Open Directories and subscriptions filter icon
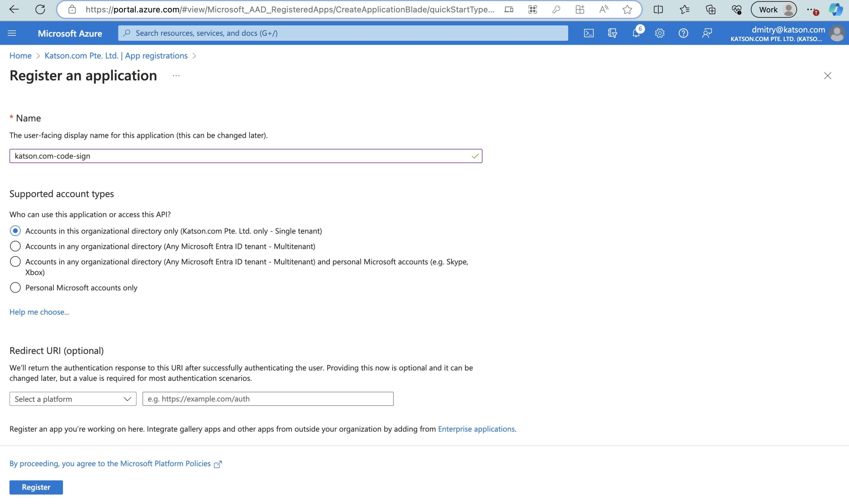 pyautogui.click(x=612, y=33)
